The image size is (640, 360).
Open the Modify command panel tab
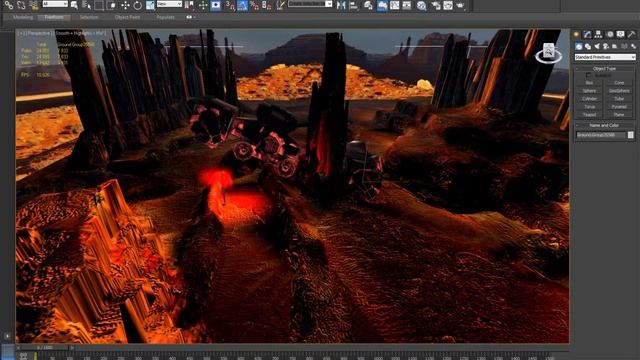point(587,34)
